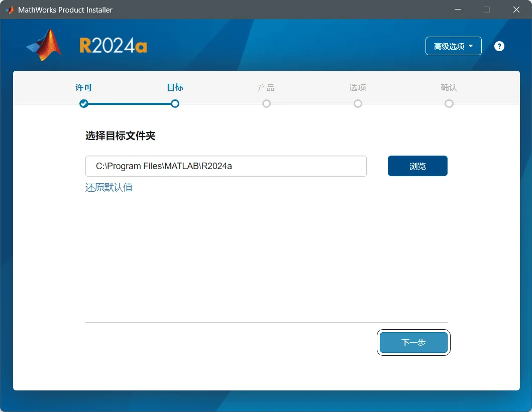Expand the 高级选项 dropdown

click(453, 46)
